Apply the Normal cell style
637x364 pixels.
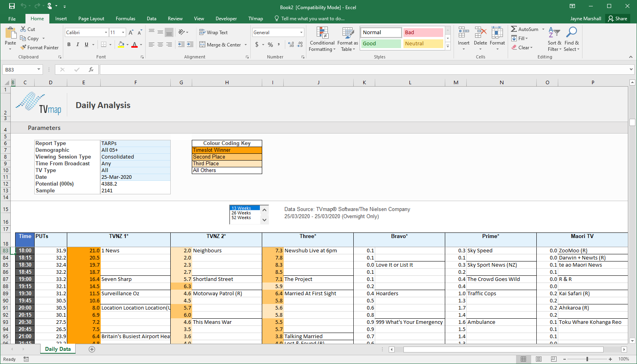tap(381, 33)
